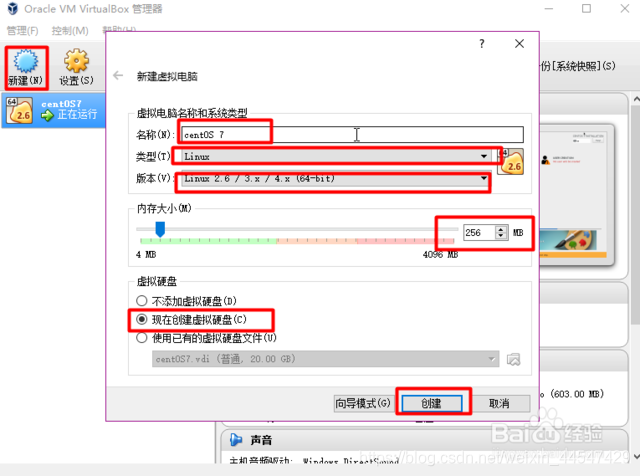
Task: Click the help question mark in dialog
Action: click(482, 44)
